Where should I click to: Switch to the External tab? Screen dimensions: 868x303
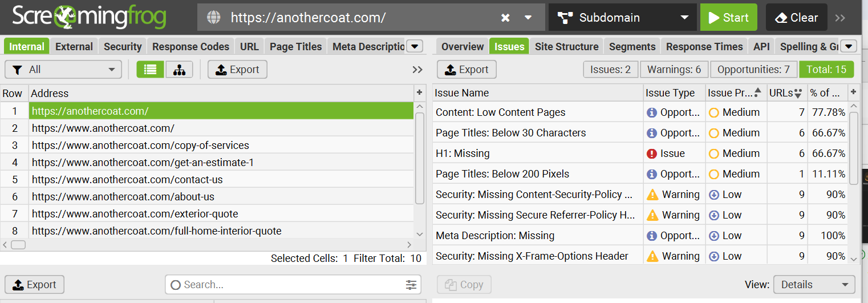pos(74,46)
